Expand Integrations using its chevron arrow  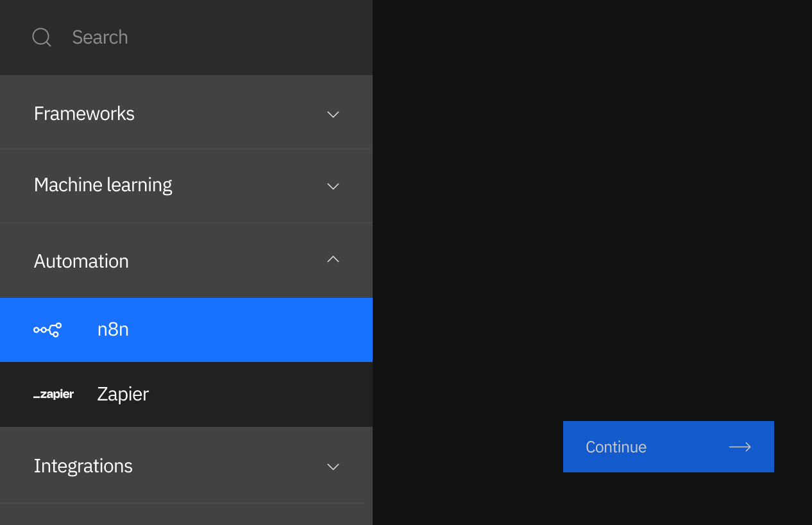333,467
